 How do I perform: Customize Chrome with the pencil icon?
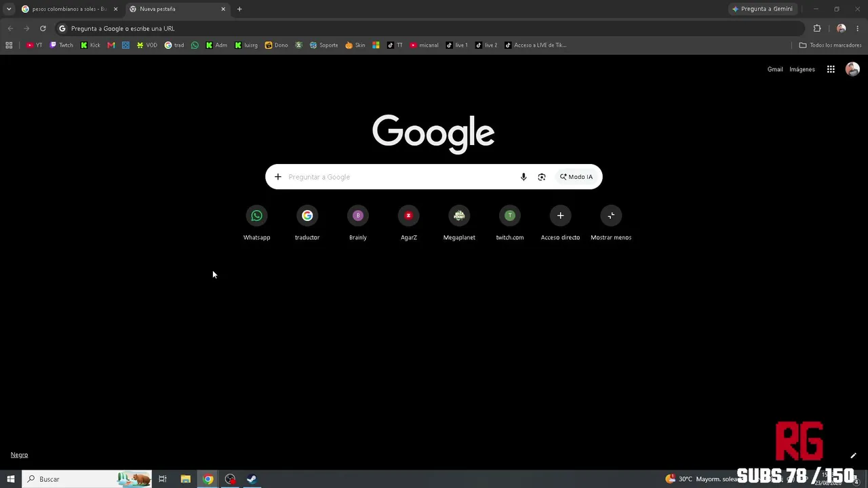tap(853, 455)
